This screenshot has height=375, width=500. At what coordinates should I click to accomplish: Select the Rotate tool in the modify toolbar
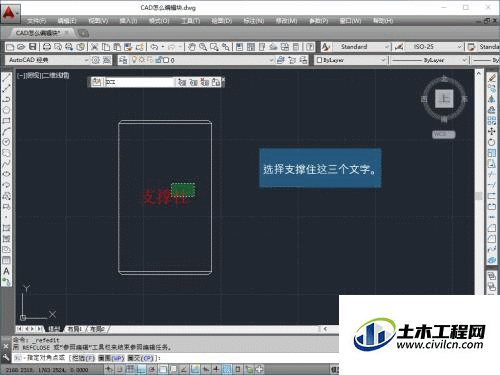[x=492, y=142]
